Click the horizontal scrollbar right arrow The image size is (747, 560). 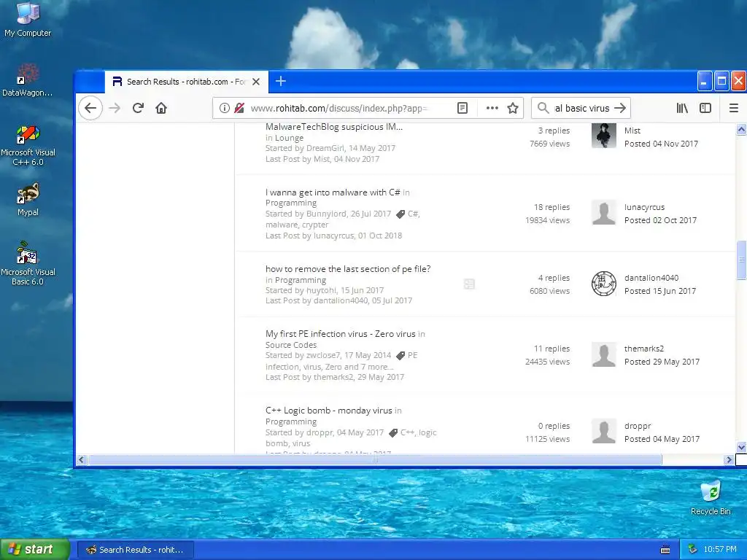tap(729, 459)
